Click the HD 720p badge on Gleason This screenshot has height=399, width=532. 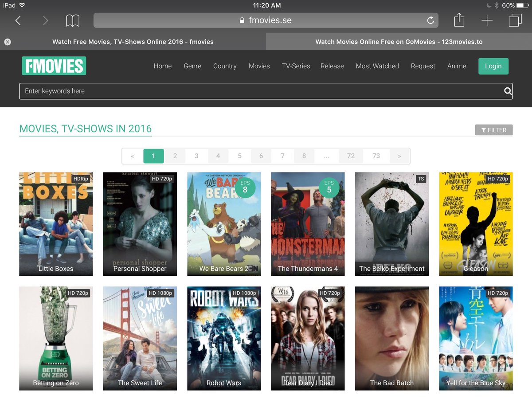coord(498,179)
